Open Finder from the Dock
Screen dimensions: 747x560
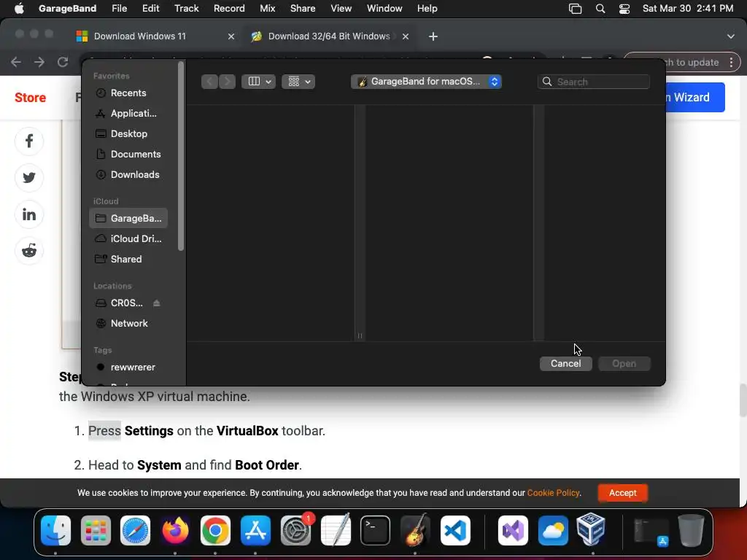pyautogui.click(x=55, y=531)
